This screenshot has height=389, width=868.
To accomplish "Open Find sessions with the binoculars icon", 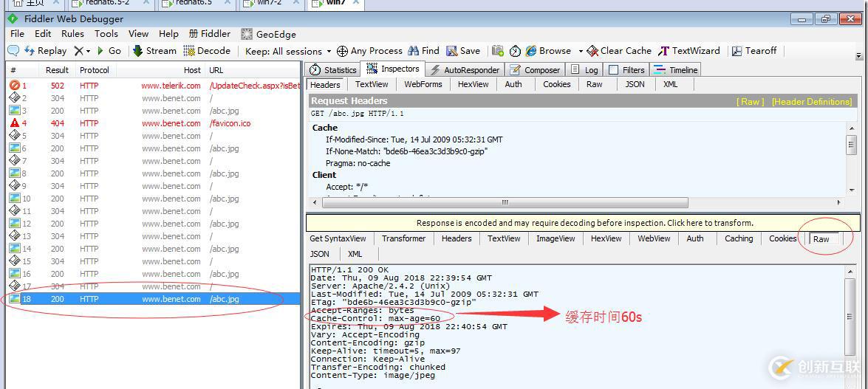I will 423,51.
